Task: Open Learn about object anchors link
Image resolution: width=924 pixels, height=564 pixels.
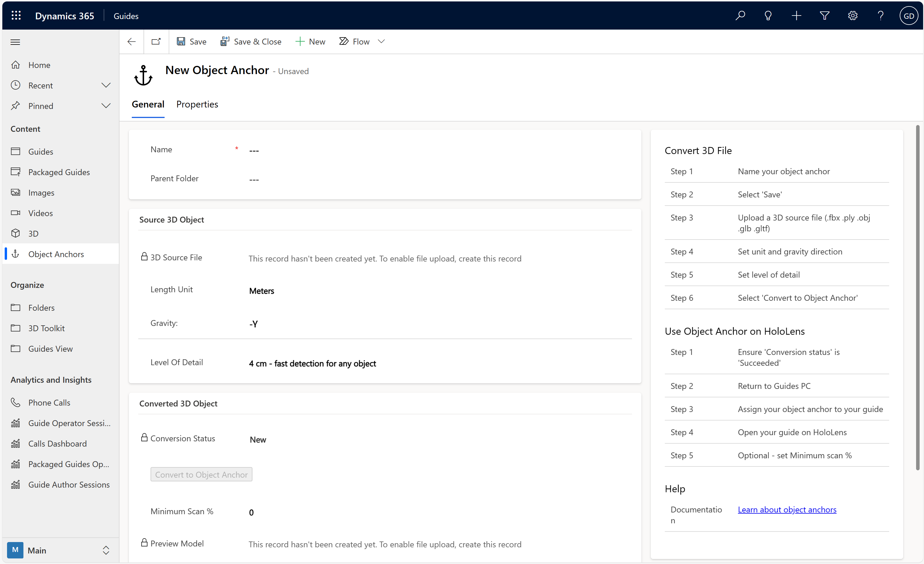Action: (x=787, y=509)
